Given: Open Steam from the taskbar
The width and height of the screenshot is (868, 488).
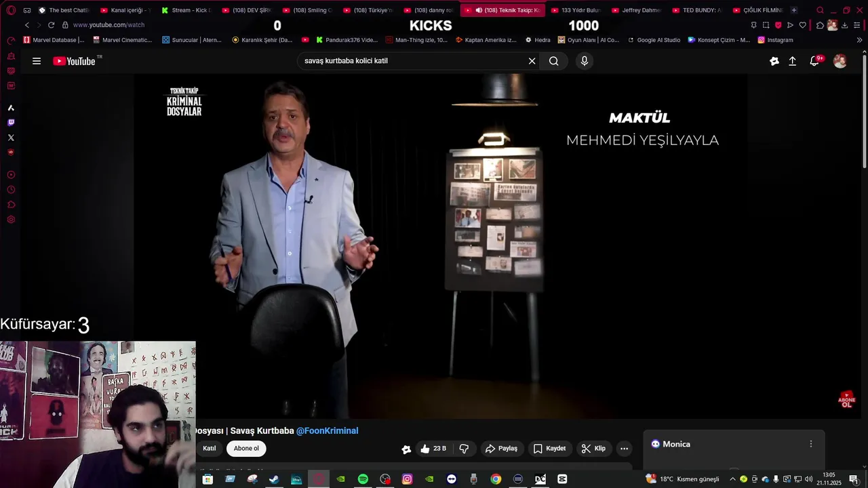Looking at the screenshot, I should click(x=274, y=479).
